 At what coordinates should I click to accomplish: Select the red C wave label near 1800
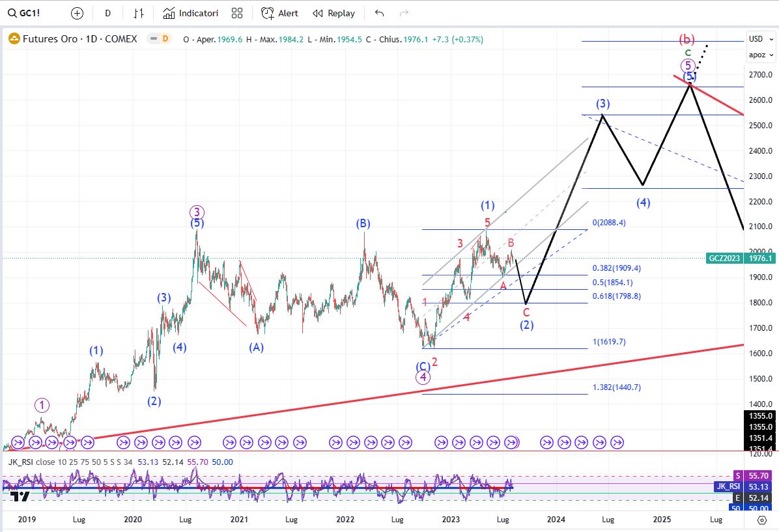526,313
